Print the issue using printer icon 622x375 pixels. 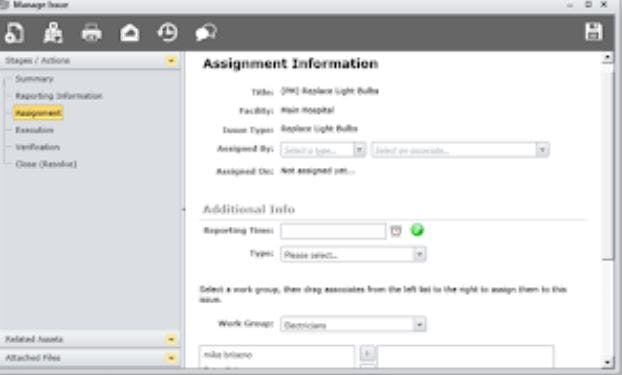pyautogui.click(x=92, y=33)
